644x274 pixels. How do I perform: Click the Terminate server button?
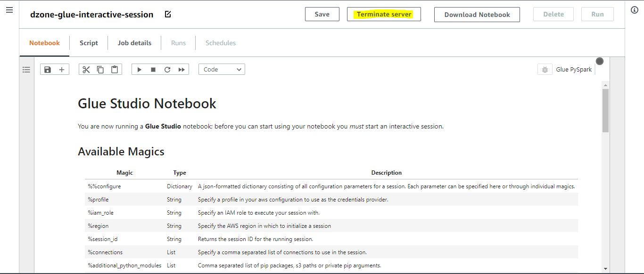point(384,15)
